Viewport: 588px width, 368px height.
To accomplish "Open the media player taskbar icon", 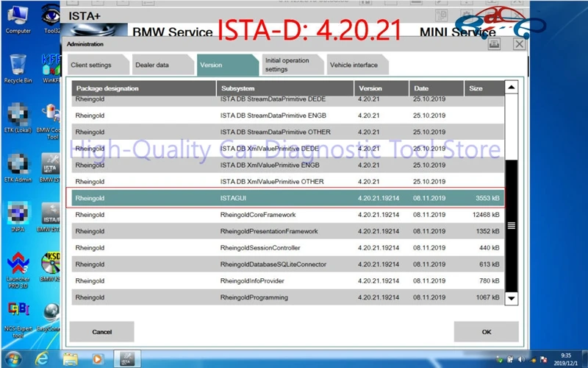I will (97, 359).
